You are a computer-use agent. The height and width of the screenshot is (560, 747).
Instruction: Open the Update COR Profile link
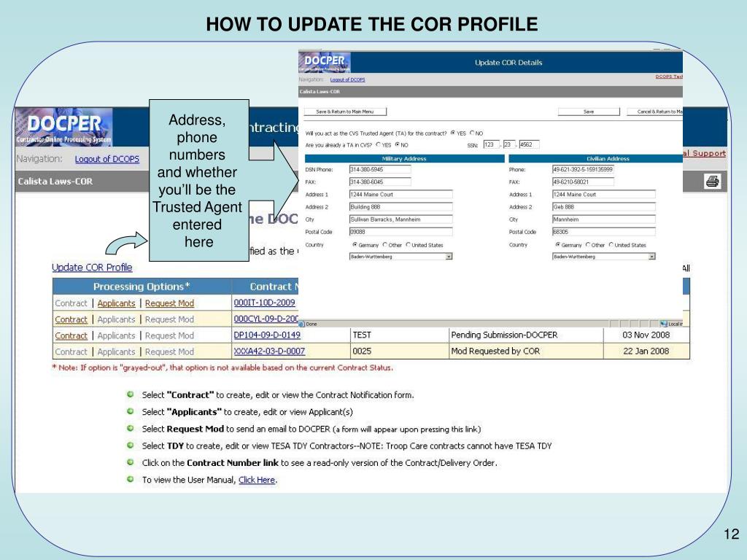pyautogui.click(x=92, y=268)
